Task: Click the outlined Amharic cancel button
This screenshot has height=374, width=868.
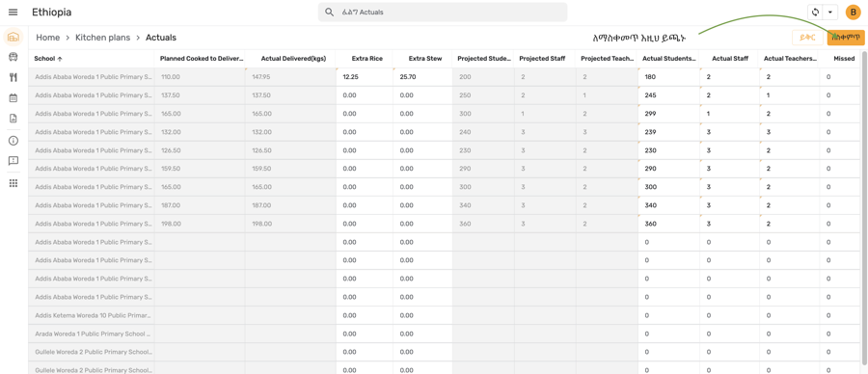Action: pos(807,38)
